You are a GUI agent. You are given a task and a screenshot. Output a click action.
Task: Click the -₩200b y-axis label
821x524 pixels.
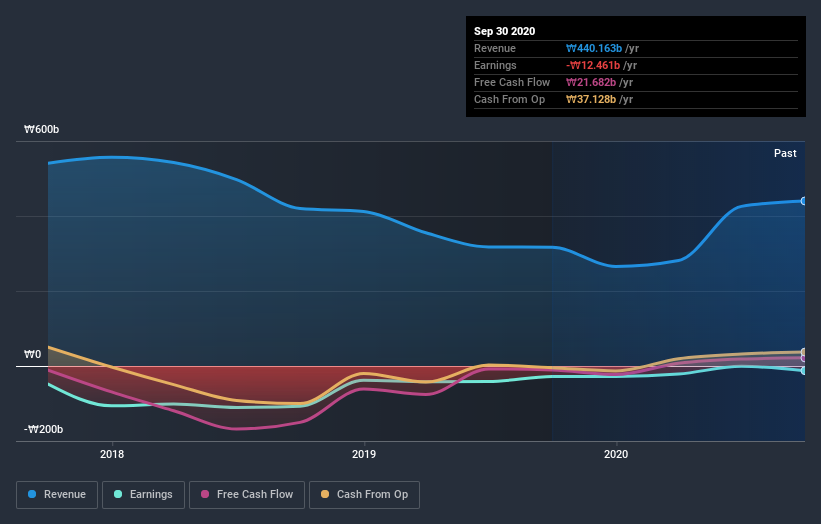click(x=43, y=429)
